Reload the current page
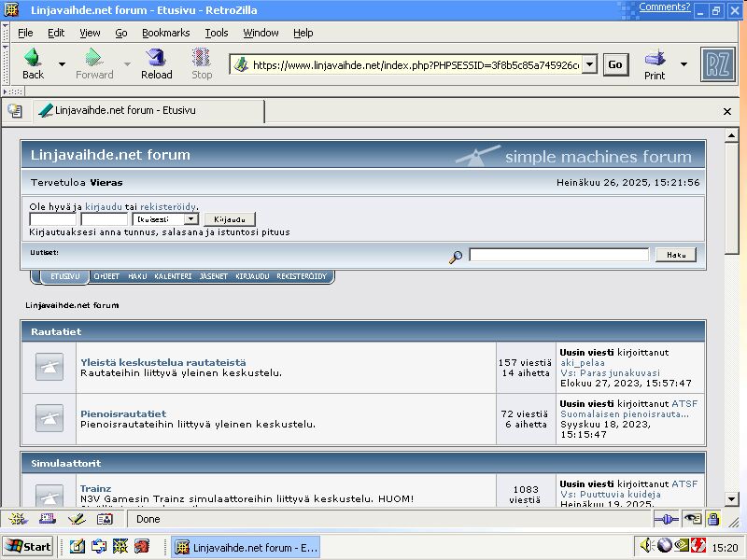Viewport: 747px width, 560px height. (x=156, y=63)
